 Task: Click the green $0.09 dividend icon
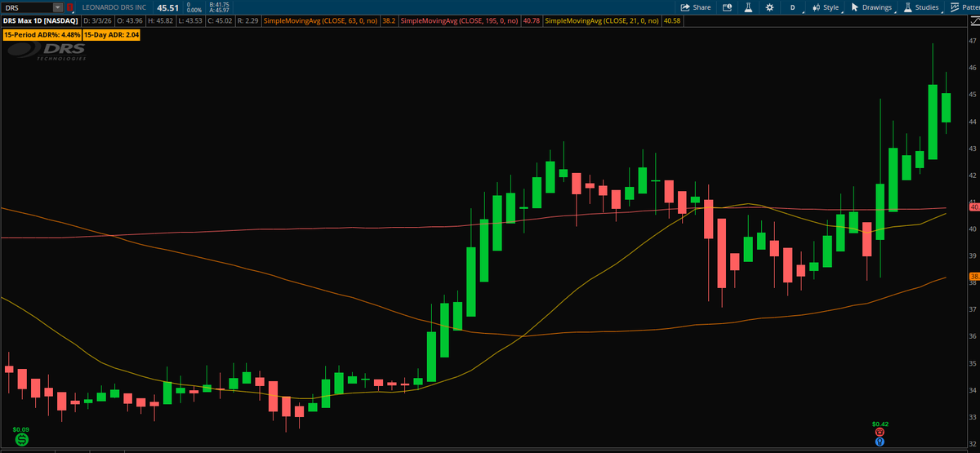22,440
